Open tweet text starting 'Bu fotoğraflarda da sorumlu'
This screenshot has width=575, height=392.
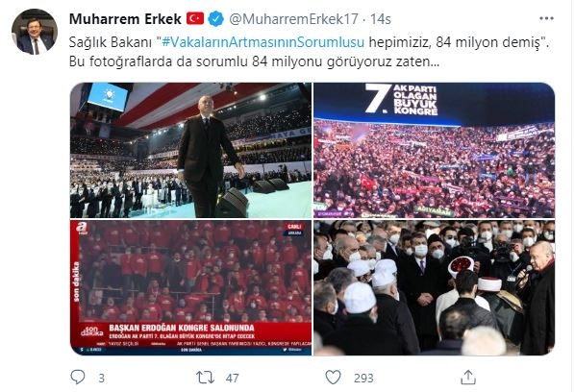tap(254, 61)
